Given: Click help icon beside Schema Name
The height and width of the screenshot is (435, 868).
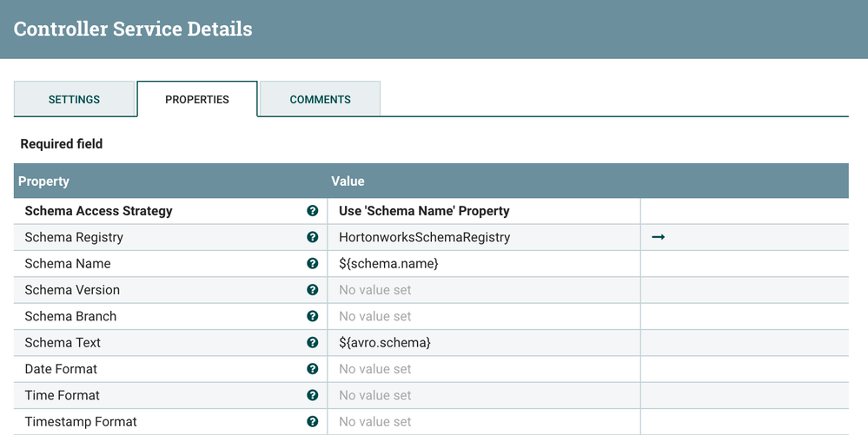Looking at the screenshot, I should click(313, 264).
